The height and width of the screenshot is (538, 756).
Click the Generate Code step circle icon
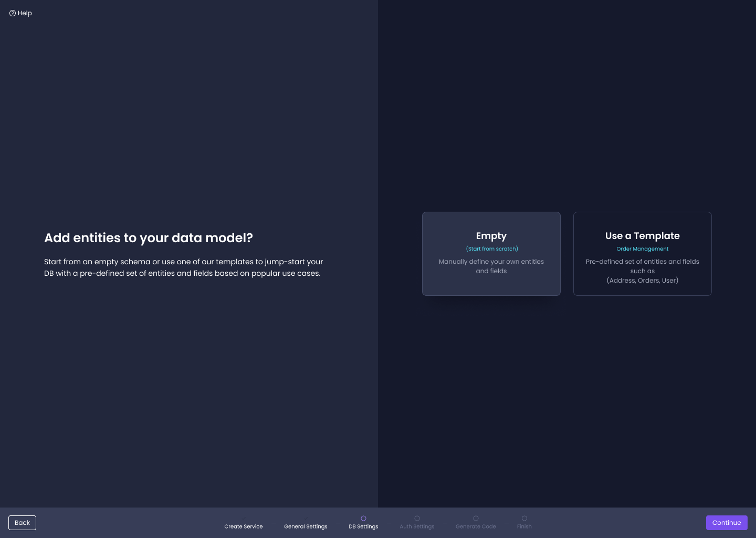point(476,519)
